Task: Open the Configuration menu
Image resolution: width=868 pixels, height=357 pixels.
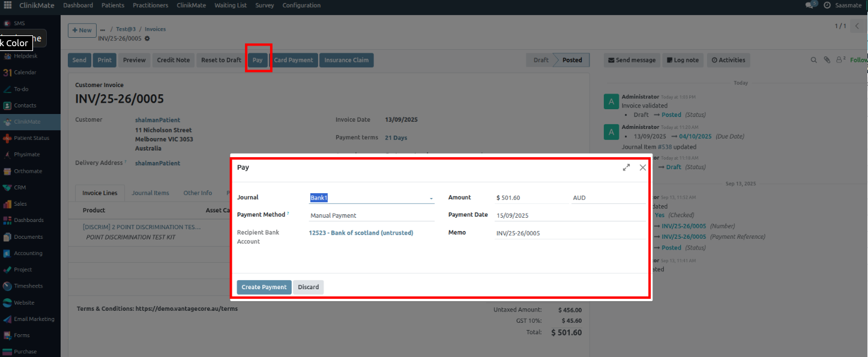Action: tap(301, 5)
